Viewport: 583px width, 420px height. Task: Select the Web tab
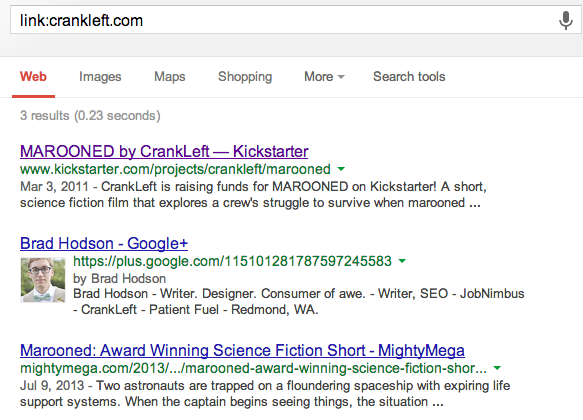pyautogui.click(x=33, y=77)
